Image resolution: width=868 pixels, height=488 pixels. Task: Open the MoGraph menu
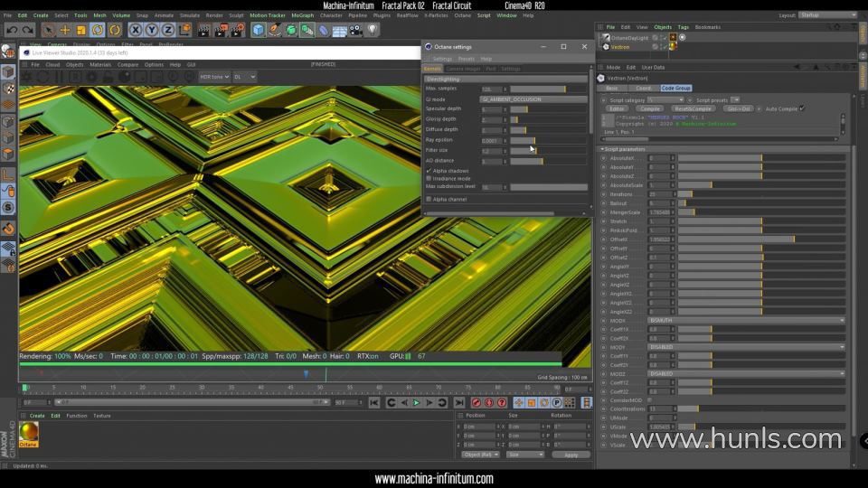click(302, 15)
